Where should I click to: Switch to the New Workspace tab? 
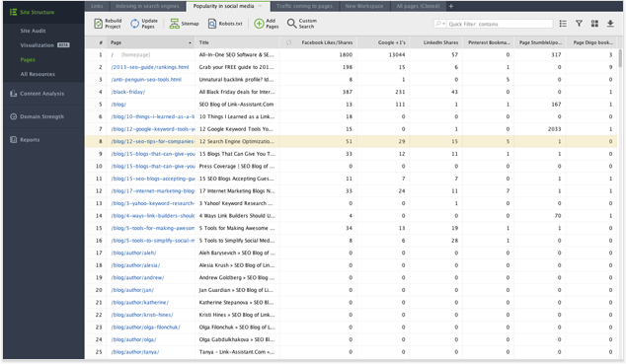tap(364, 6)
